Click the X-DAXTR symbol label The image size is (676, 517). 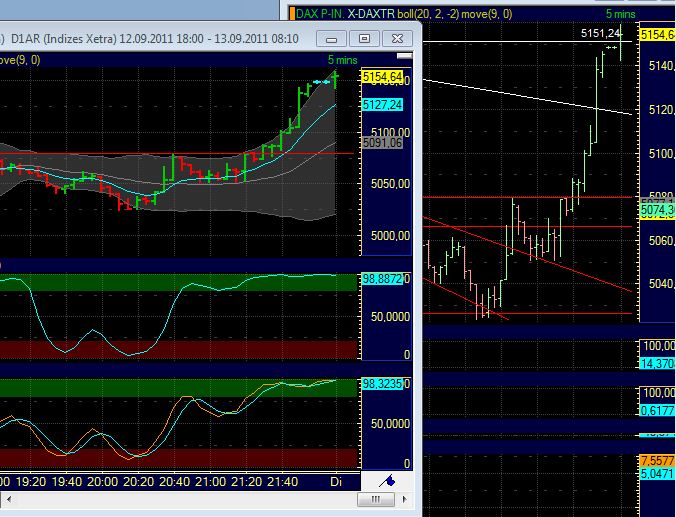coord(371,14)
